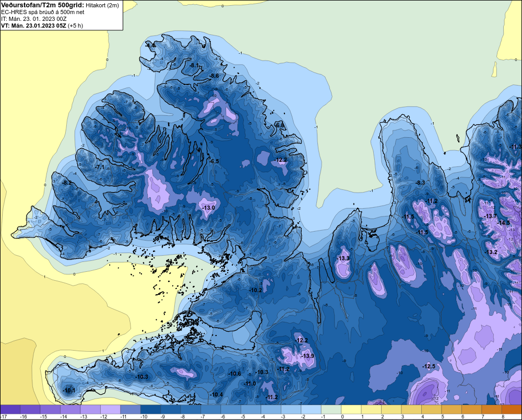
Task: Click the -10.1 temperature value on map
Action: click(69, 390)
